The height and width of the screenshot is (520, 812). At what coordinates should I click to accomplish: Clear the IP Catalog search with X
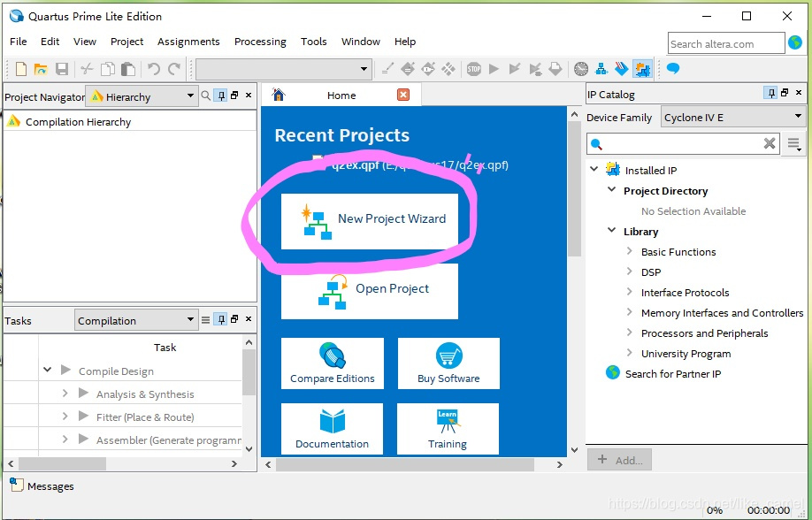[x=770, y=143]
